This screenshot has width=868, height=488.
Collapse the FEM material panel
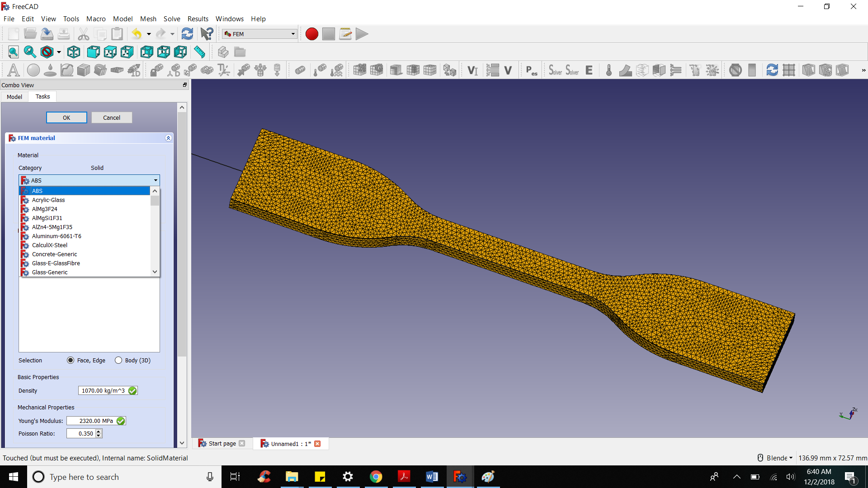(x=168, y=138)
